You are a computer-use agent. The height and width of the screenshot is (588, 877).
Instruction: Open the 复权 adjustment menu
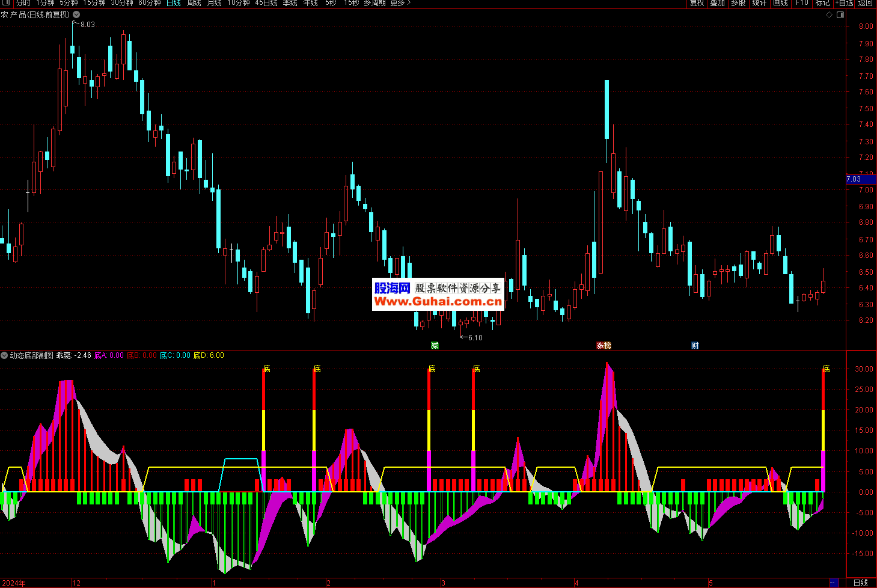click(x=697, y=3)
